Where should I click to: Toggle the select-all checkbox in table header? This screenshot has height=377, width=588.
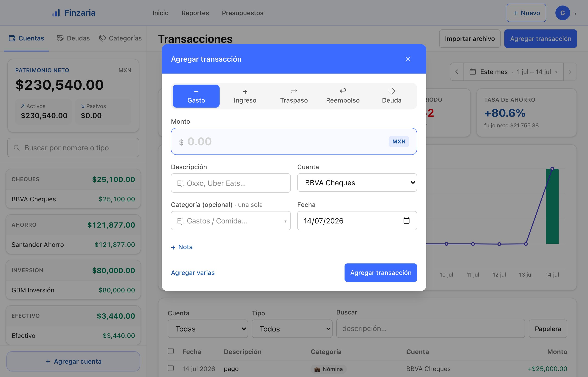click(x=171, y=351)
